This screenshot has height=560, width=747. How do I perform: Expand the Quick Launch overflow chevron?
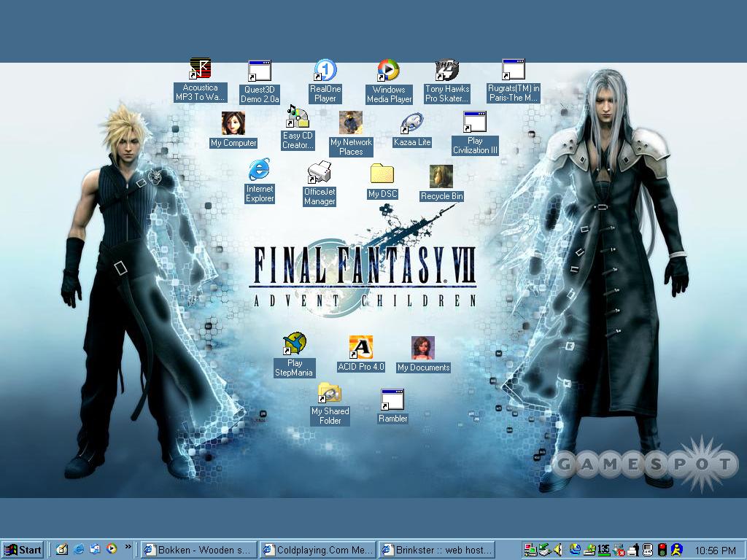coord(128,547)
